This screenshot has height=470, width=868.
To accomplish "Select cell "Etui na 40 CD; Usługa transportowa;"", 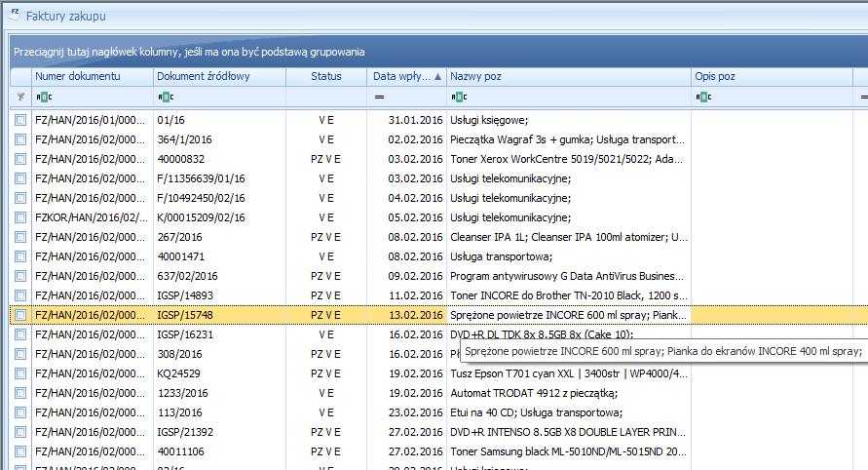I will pyautogui.click(x=569, y=412).
